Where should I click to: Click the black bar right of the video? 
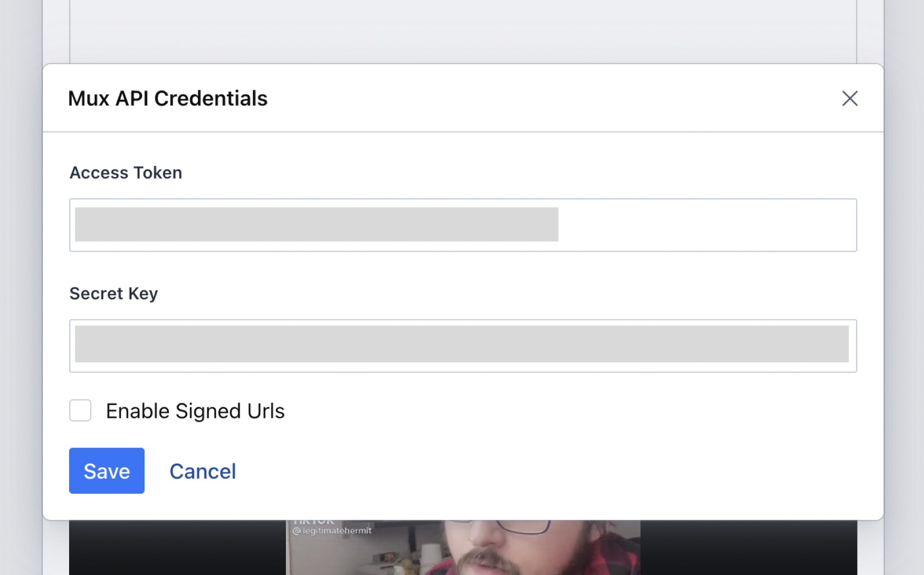[x=748, y=548]
